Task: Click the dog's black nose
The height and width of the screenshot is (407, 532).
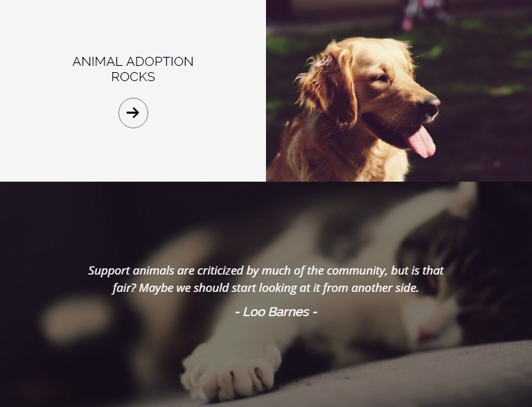Action: tap(430, 103)
